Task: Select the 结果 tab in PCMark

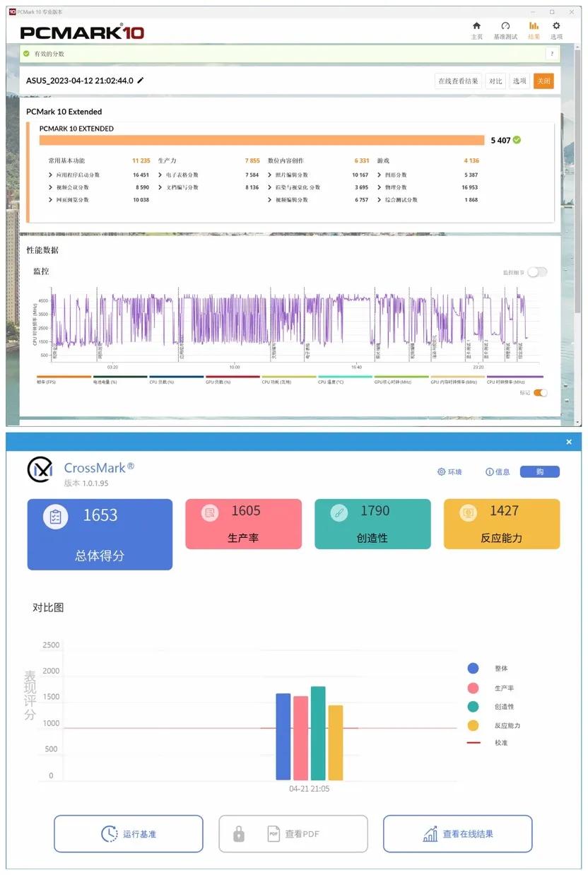Action: (x=533, y=27)
